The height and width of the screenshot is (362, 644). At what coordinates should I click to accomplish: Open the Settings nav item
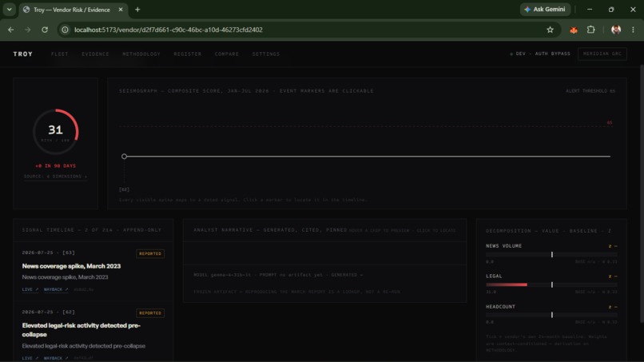[266, 54]
